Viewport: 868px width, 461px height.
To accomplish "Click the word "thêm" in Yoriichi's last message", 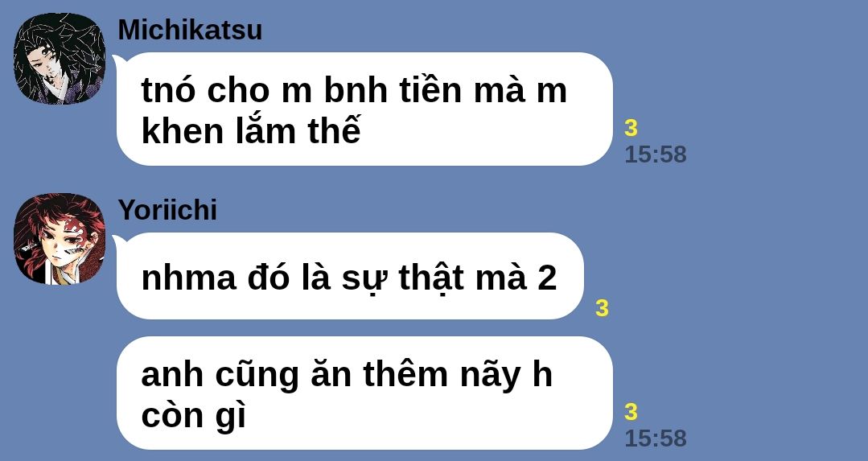I will (x=405, y=374).
